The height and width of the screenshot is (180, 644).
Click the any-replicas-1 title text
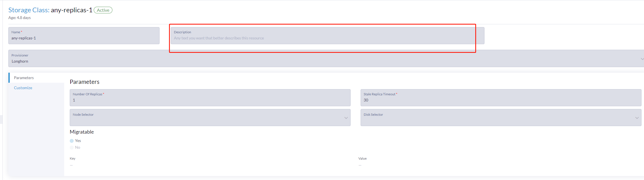coord(71,10)
